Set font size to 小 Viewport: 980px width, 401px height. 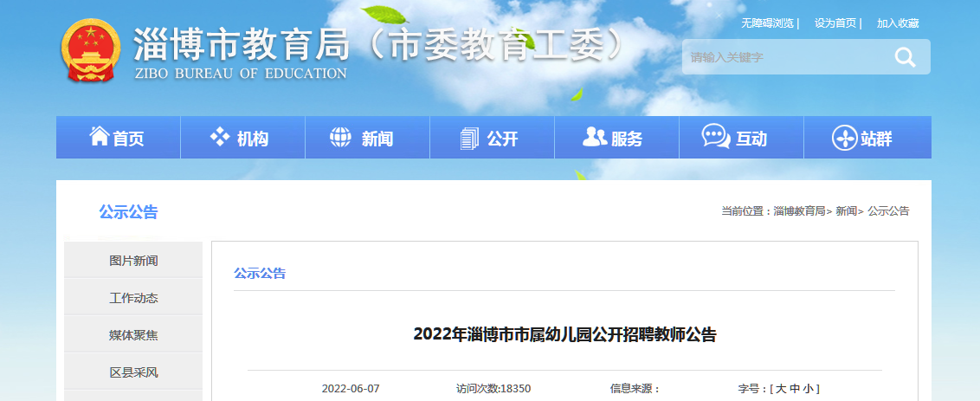pyautogui.click(x=809, y=389)
